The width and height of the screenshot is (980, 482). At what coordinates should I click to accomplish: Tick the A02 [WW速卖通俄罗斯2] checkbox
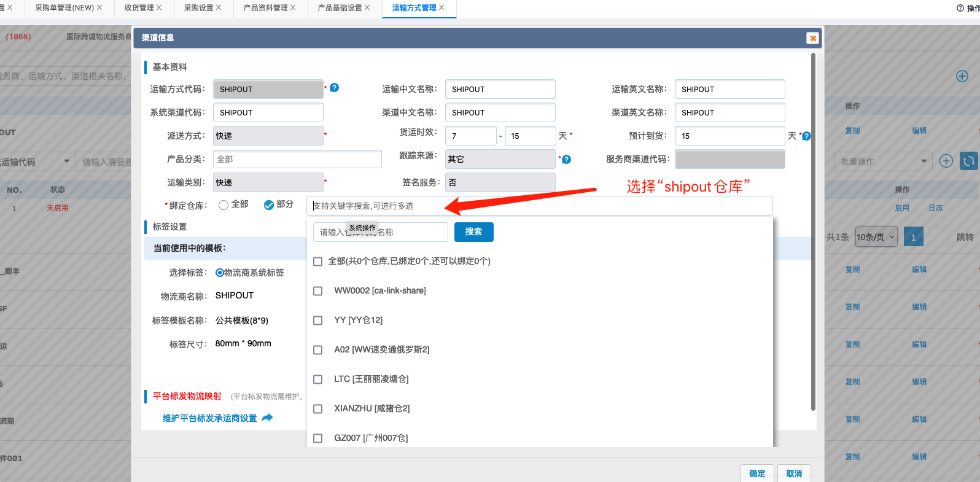[x=318, y=350]
